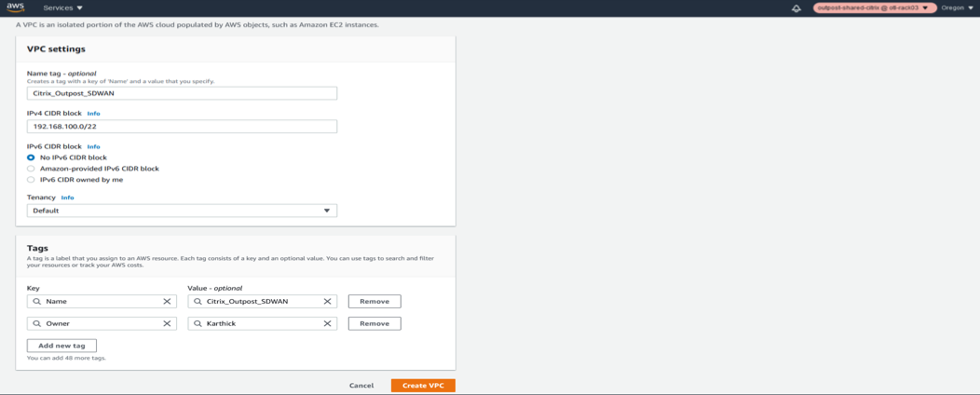
Task: Open the AWS home logo
Action: 15,8
